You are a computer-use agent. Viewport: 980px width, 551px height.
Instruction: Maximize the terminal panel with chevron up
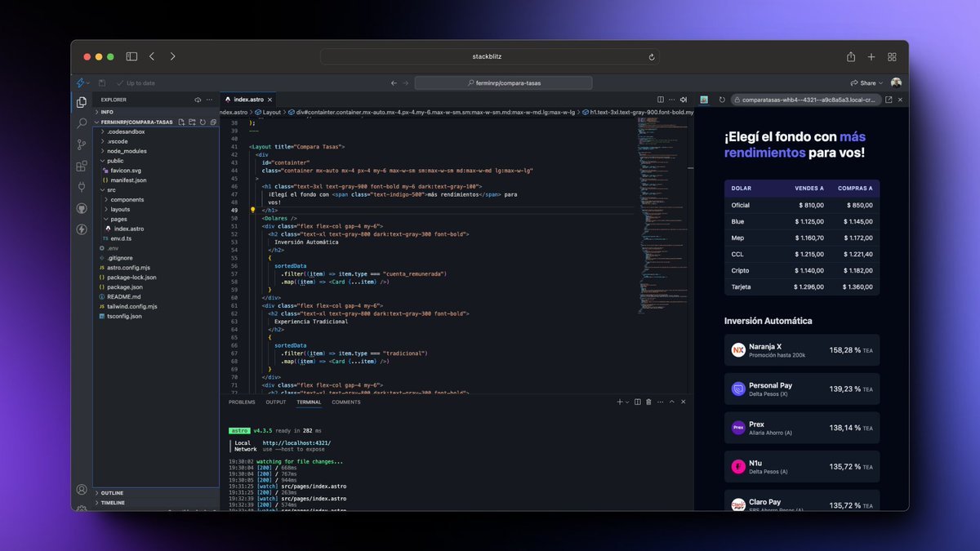[671, 402]
